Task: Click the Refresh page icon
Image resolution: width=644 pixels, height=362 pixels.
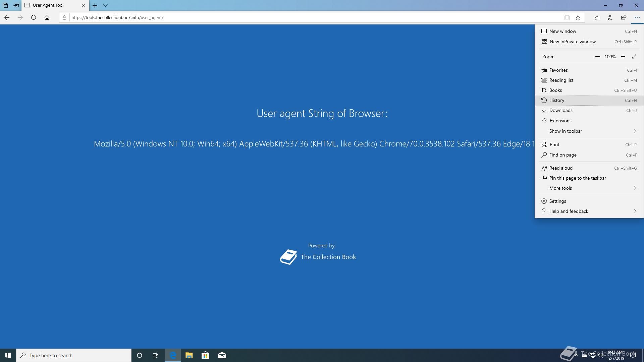Action: point(34,17)
